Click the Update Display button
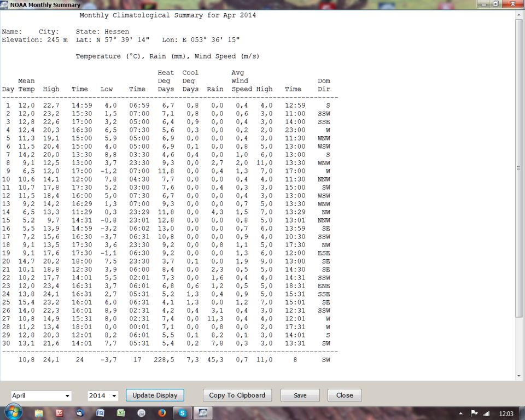The height and width of the screenshot is (420, 525). [155, 395]
